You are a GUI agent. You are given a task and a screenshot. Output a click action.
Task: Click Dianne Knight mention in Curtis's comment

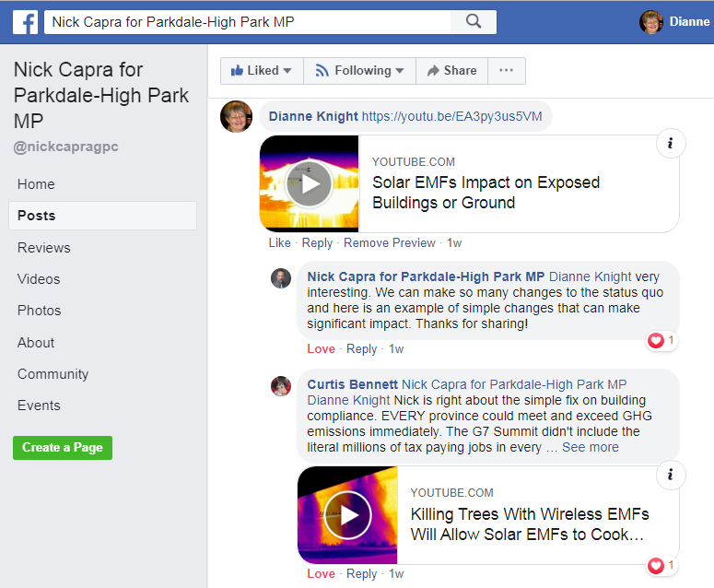pos(348,400)
